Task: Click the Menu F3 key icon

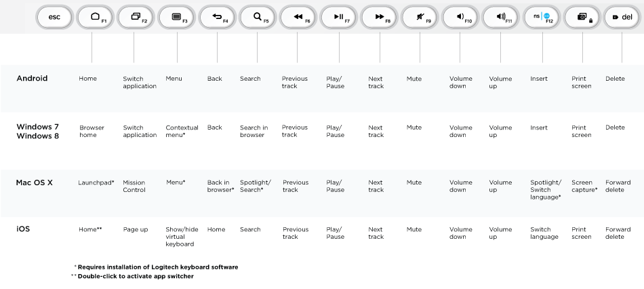Action: point(176,17)
